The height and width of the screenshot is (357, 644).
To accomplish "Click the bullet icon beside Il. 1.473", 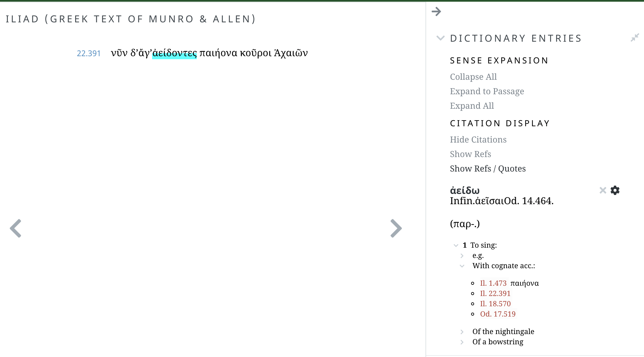I will point(472,283).
